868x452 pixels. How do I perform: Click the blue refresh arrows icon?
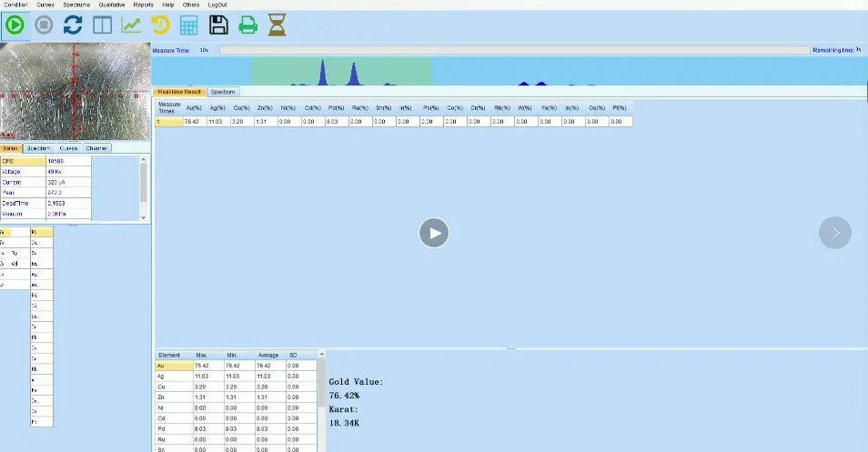pyautogui.click(x=73, y=25)
